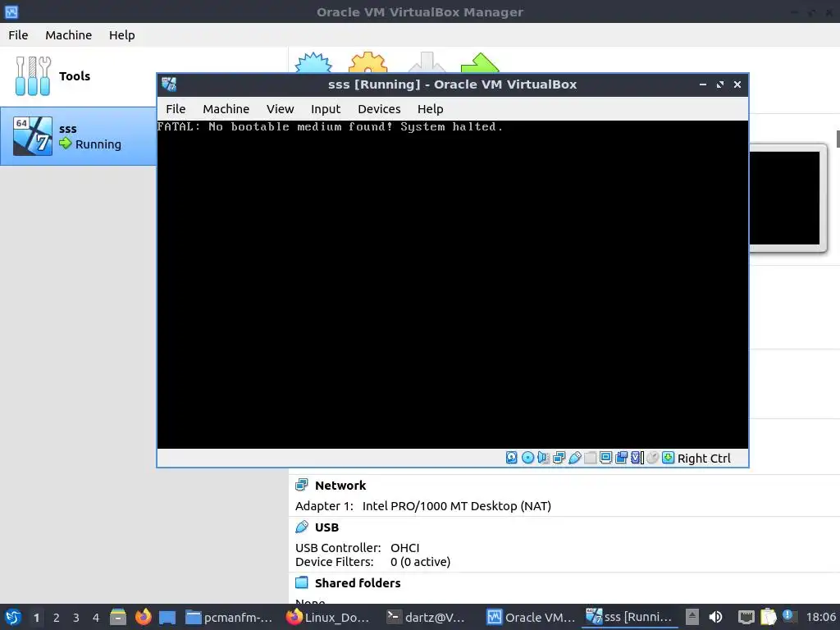Screen dimensions: 840x630
Task: Click the wired network connection tray icon
Action: [746, 617]
